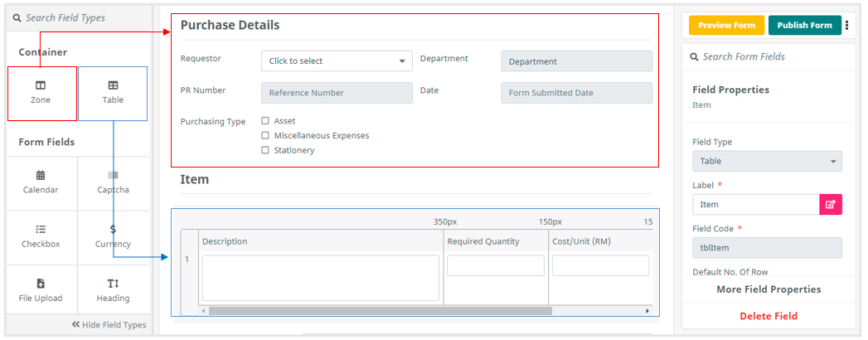Add a Heading form field
Viewport: 868px width, 340px height.
click(x=114, y=290)
